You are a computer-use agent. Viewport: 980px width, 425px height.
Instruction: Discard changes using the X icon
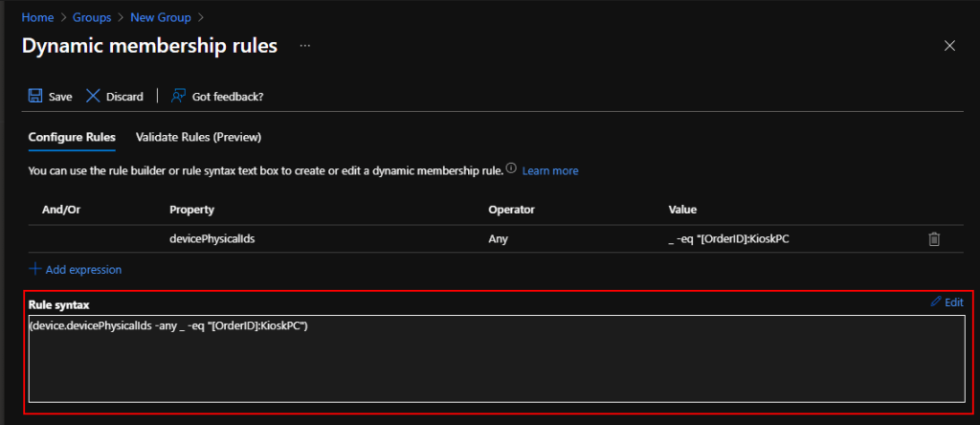tap(93, 96)
